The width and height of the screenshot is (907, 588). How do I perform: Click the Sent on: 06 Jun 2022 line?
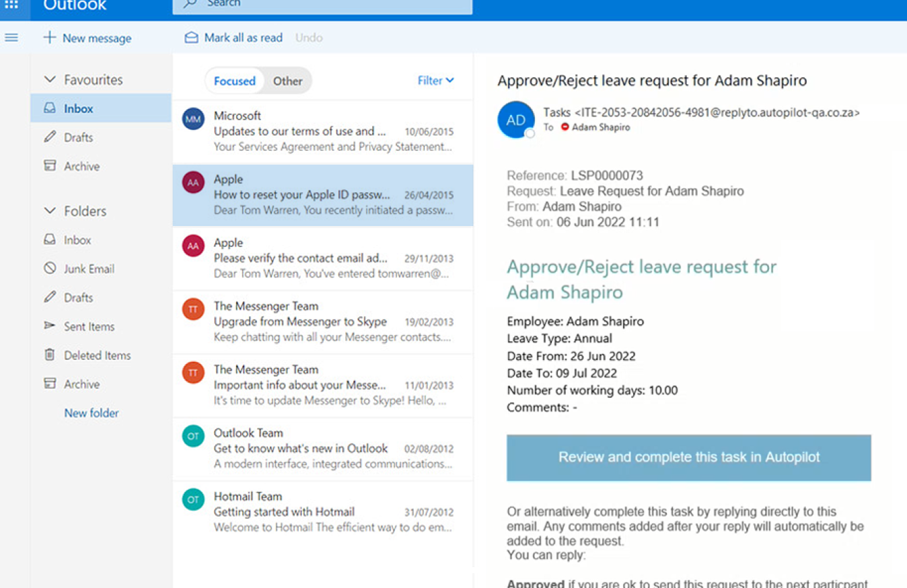point(583,222)
